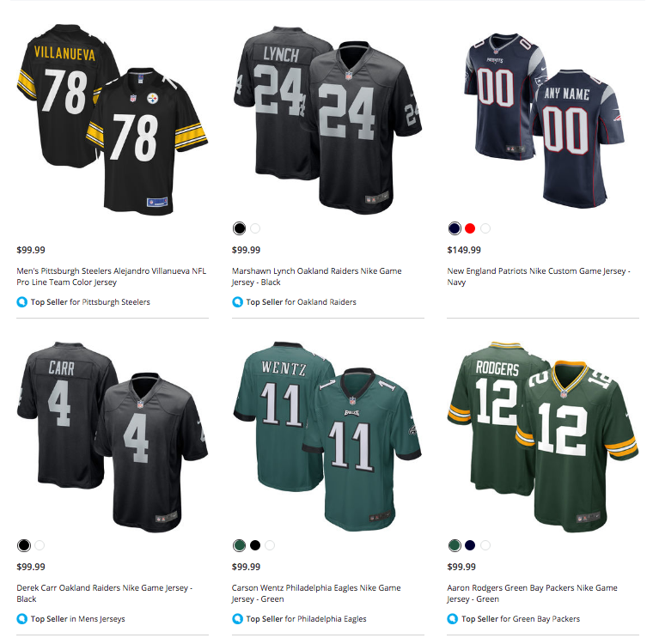The width and height of the screenshot is (653, 644).
Task: View Derek Carr number 4 jersey image
Action: point(113,436)
